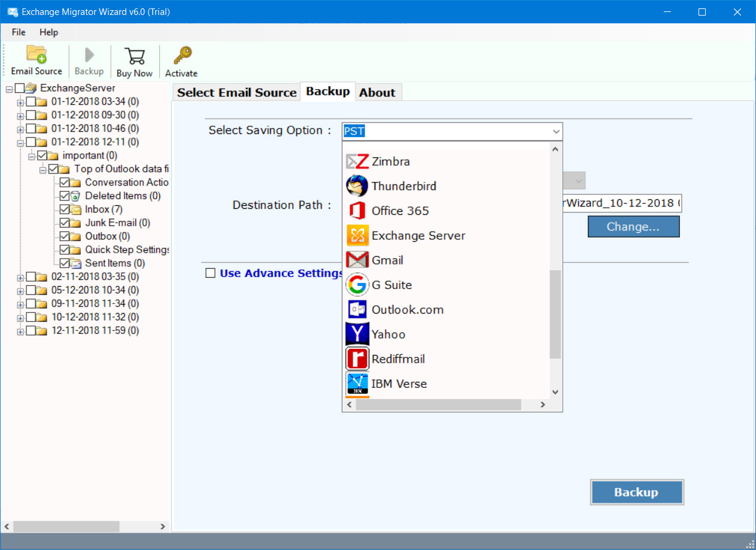Select the Quick Step Settings folder row
Screen dimensions: 756x550
[127, 250]
